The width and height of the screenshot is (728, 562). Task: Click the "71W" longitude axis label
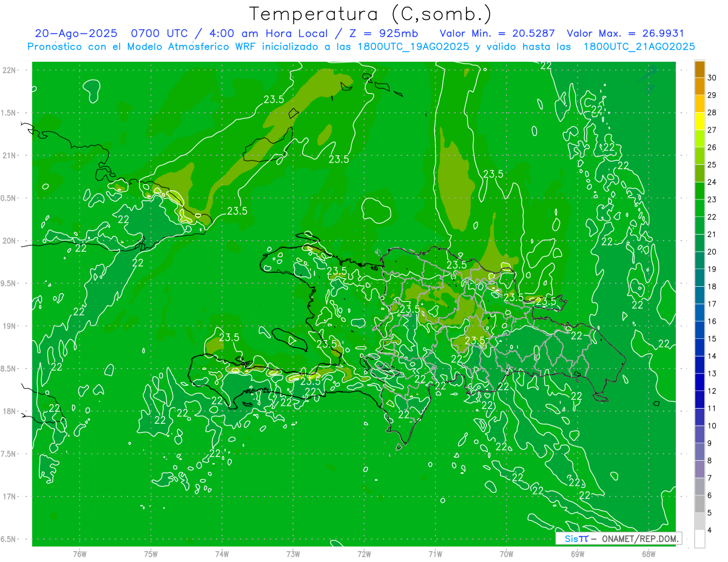(435, 554)
